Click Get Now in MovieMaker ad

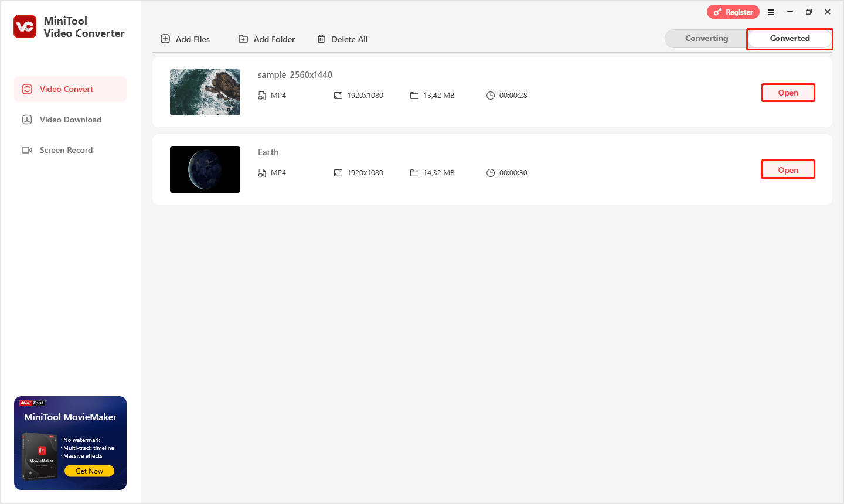[x=89, y=471]
